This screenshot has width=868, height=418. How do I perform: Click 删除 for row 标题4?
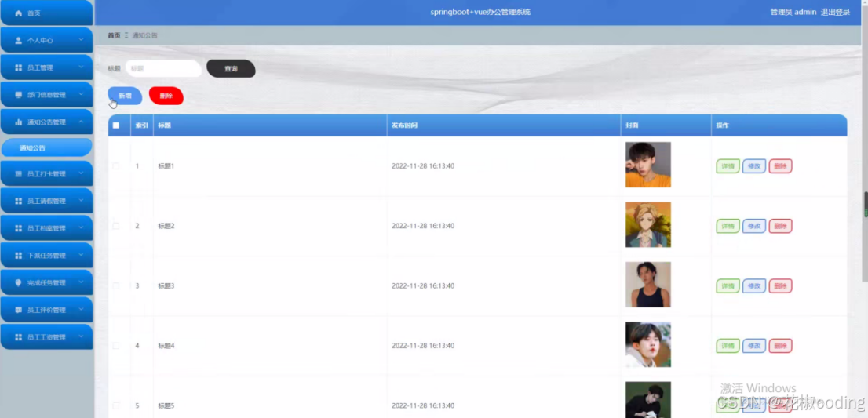coord(781,346)
